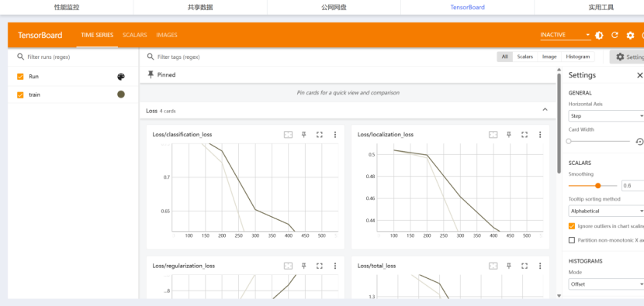Click the Filter runs search icon
Viewport: 644px width, 306px height.
20,57
